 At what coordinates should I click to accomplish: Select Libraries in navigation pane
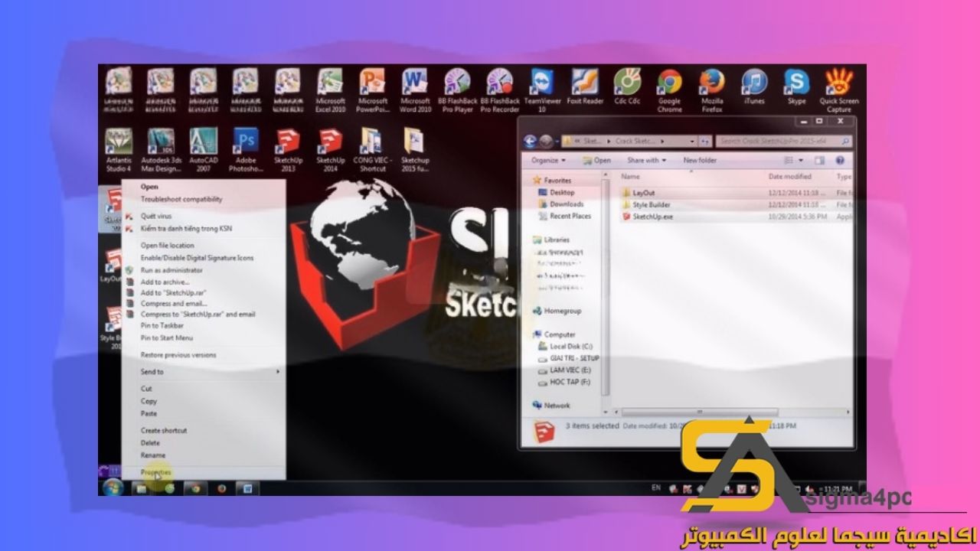pyautogui.click(x=550, y=240)
